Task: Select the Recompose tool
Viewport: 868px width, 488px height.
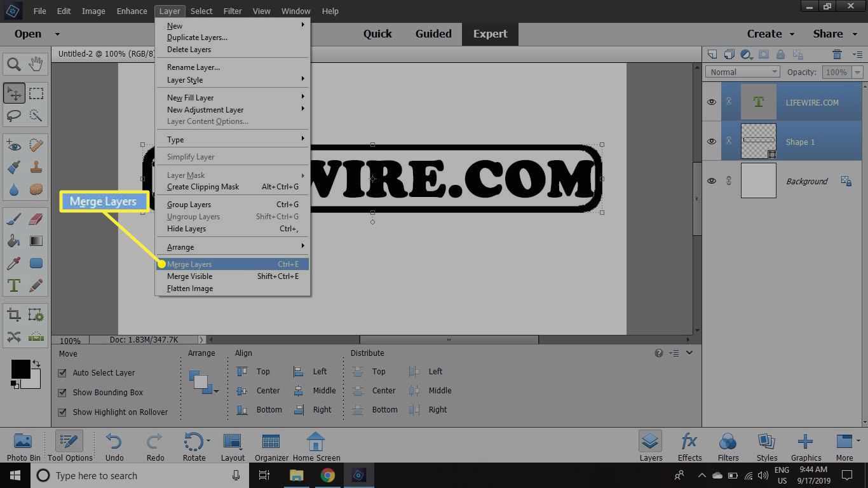Action: click(x=36, y=315)
